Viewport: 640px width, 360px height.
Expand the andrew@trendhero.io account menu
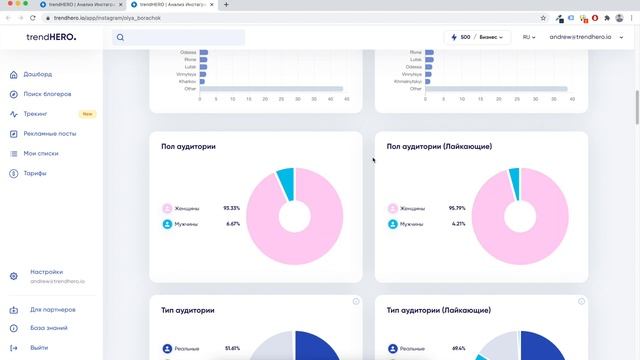pyautogui.click(x=586, y=37)
